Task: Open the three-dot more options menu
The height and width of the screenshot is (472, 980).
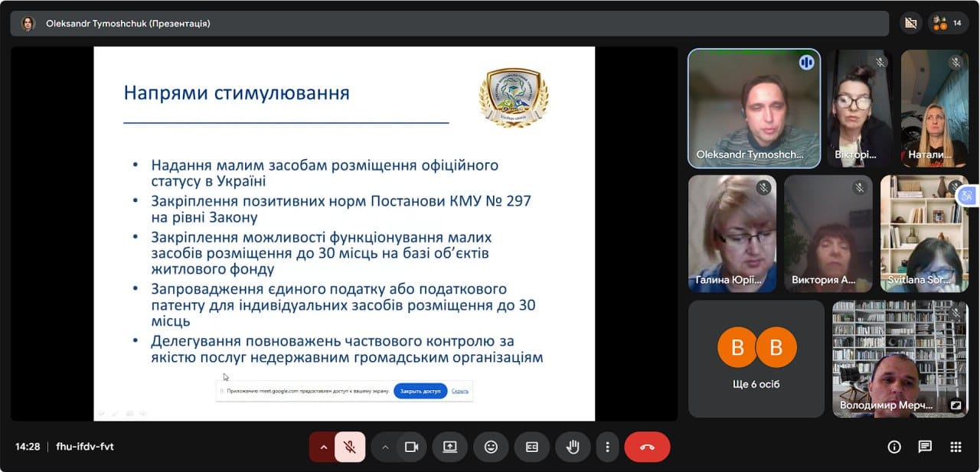Action: (607, 447)
